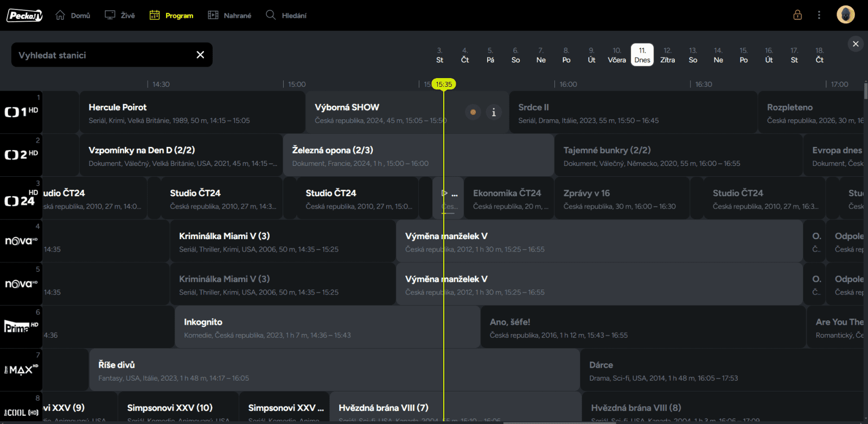Select day 14. Ne

[x=718, y=55]
